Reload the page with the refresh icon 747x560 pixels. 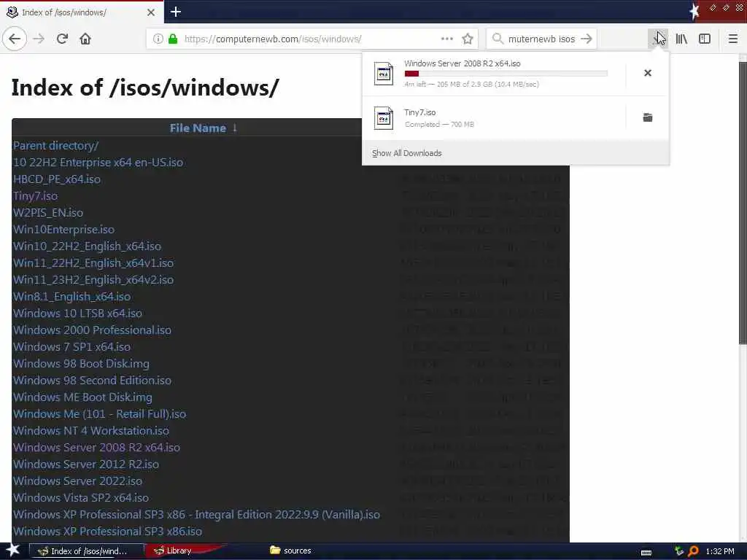(62, 39)
